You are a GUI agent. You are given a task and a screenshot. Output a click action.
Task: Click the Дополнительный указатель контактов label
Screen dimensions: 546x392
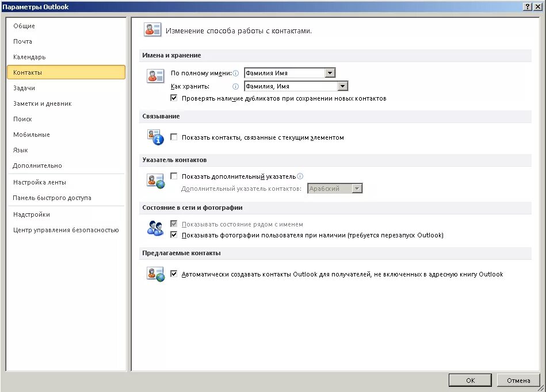241,189
